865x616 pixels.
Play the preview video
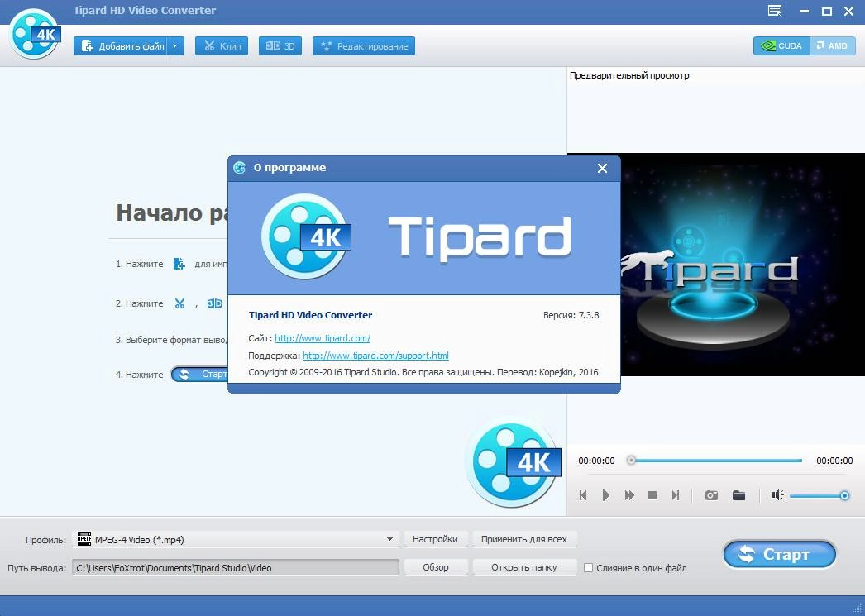click(605, 495)
